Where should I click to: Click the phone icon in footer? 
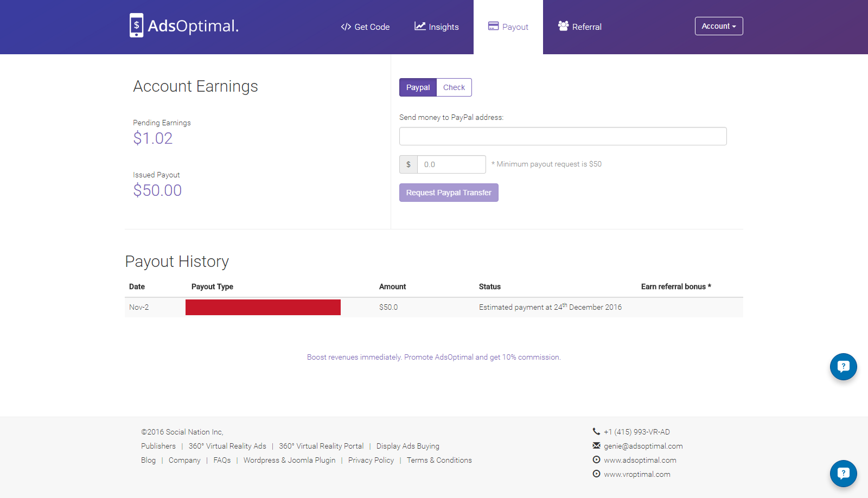click(596, 431)
